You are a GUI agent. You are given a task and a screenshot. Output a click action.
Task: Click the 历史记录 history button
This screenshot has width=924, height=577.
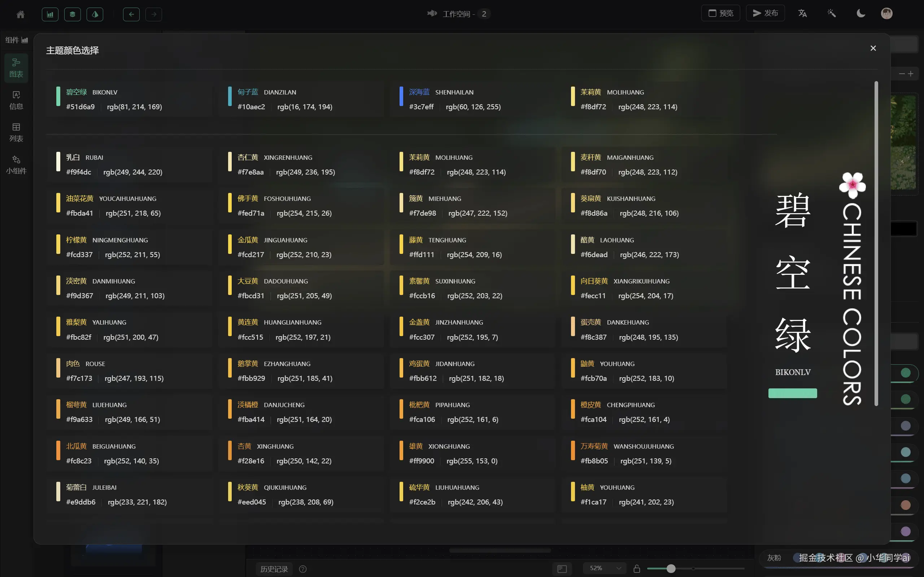pos(274,569)
